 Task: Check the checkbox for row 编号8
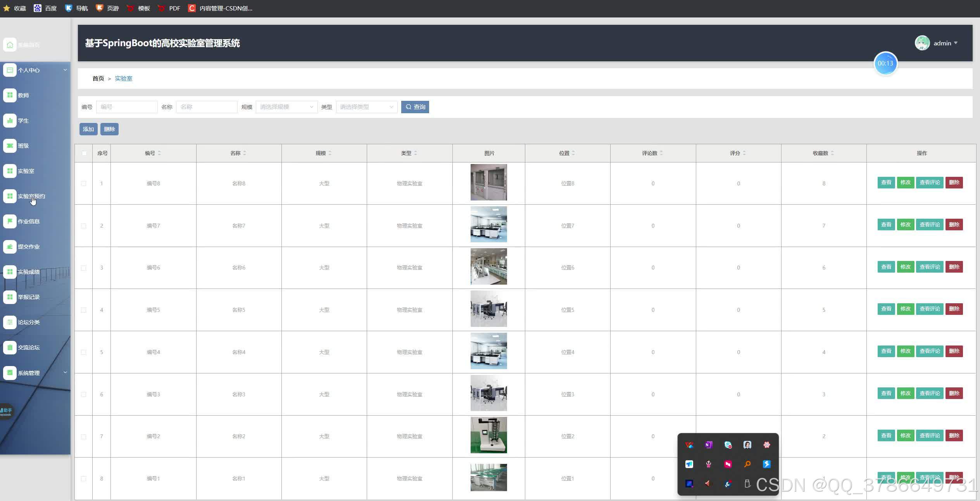84,183
